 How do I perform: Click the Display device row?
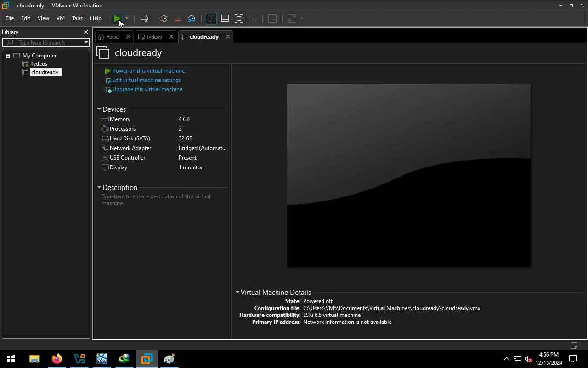click(x=164, y=167)
